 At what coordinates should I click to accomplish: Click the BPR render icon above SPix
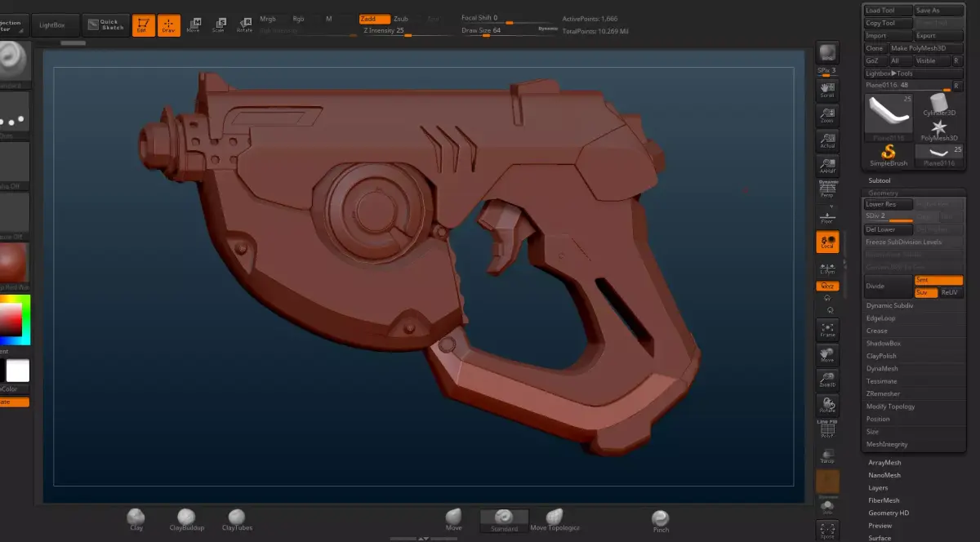point(827,53)
